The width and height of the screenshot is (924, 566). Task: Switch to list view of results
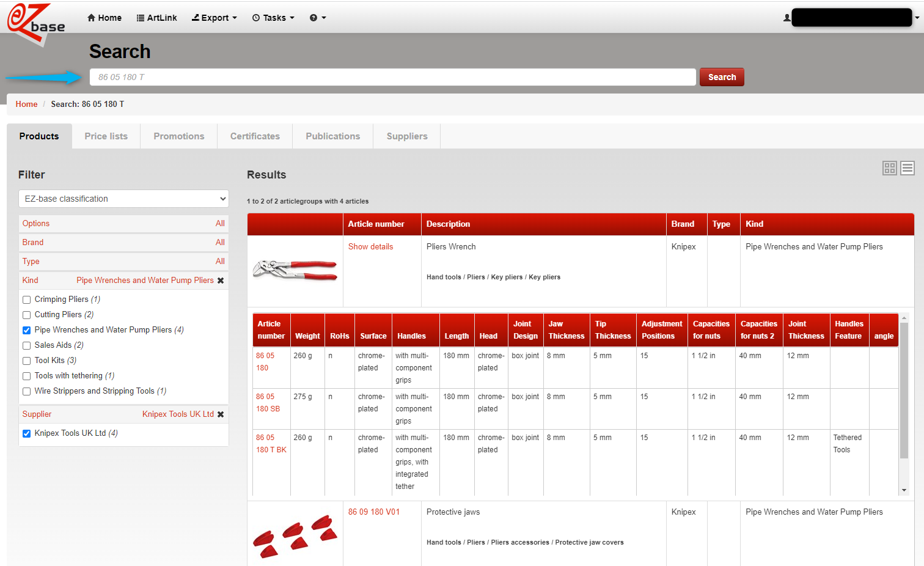(x=908, y=168)
